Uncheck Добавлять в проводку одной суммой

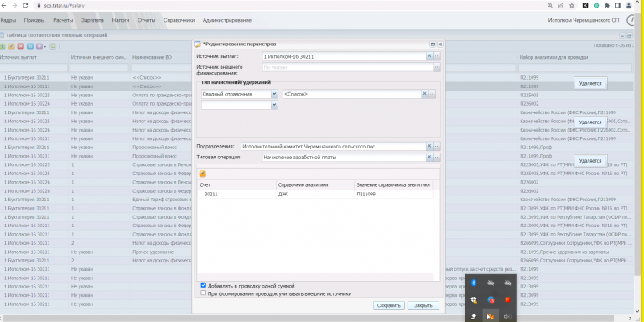click(203, 285)
